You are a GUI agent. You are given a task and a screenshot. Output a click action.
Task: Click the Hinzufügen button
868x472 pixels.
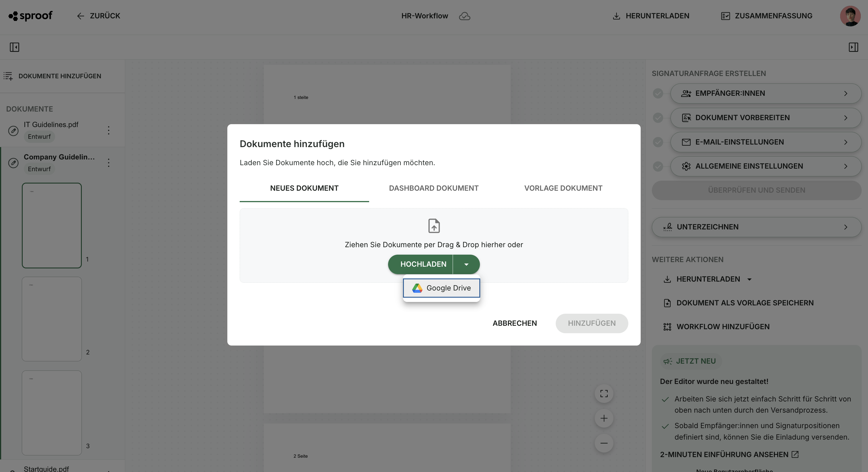click(592, 323)
